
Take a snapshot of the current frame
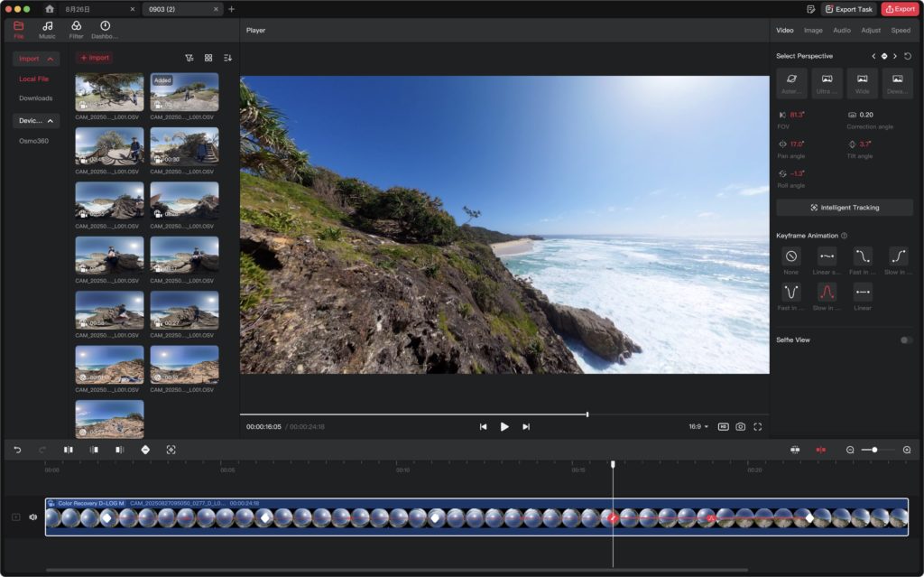click(x=741, y=426)
